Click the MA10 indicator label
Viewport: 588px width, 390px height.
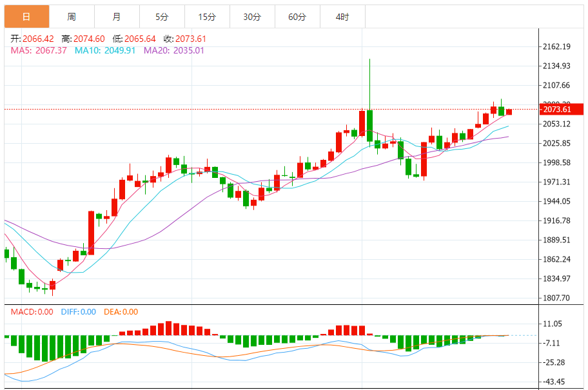click(x=105, y=51)
